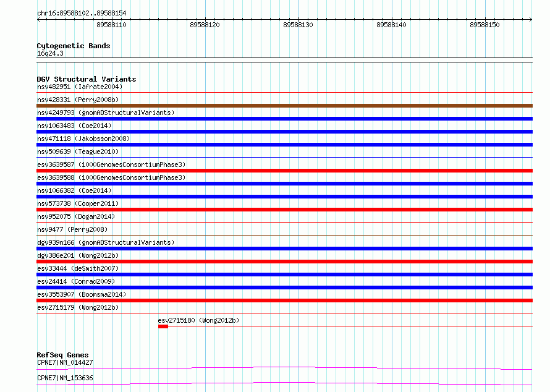This screenshot has height=392, width=550.
Task: Open variant esv2715179 (Wong2012b) label
Action: point(78,307)
